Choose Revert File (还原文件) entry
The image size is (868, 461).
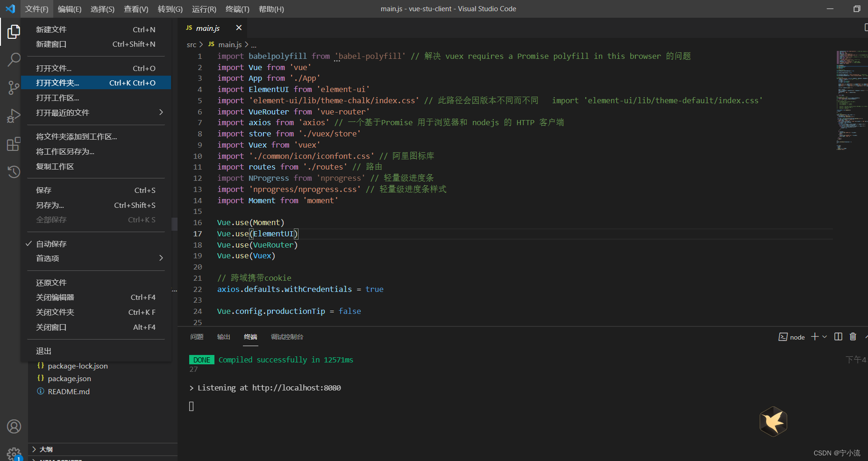96,283
